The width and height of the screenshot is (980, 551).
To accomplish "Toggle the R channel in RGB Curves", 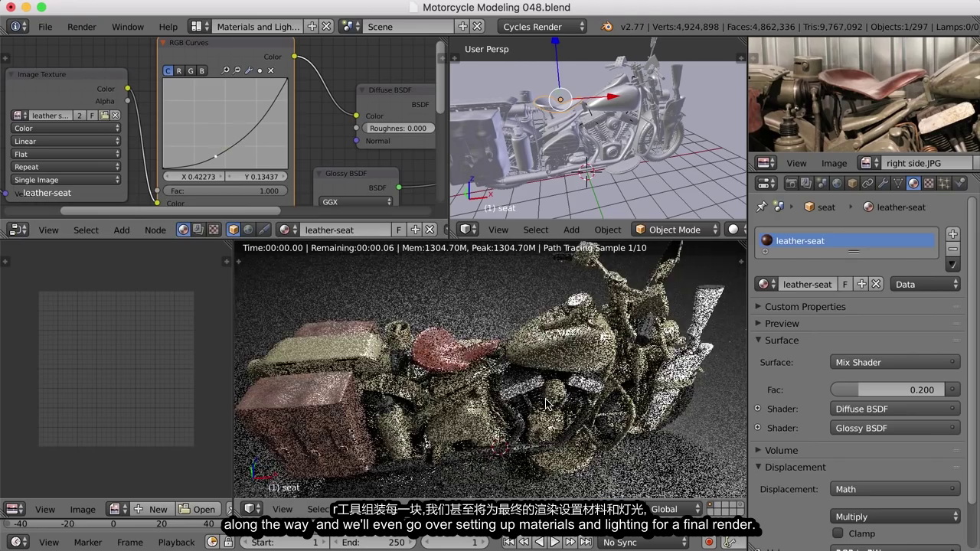I will pyautogui.click(x=179, y=70).
